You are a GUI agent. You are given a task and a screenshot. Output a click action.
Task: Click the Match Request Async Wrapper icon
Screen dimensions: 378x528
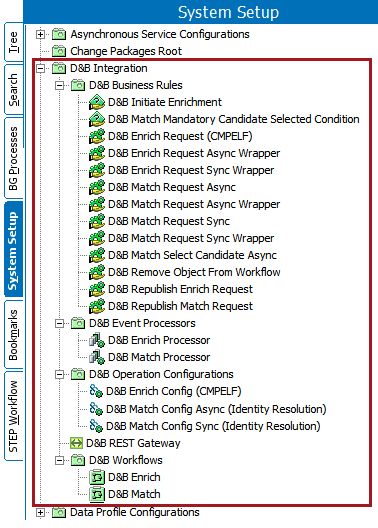pos(97,204)
